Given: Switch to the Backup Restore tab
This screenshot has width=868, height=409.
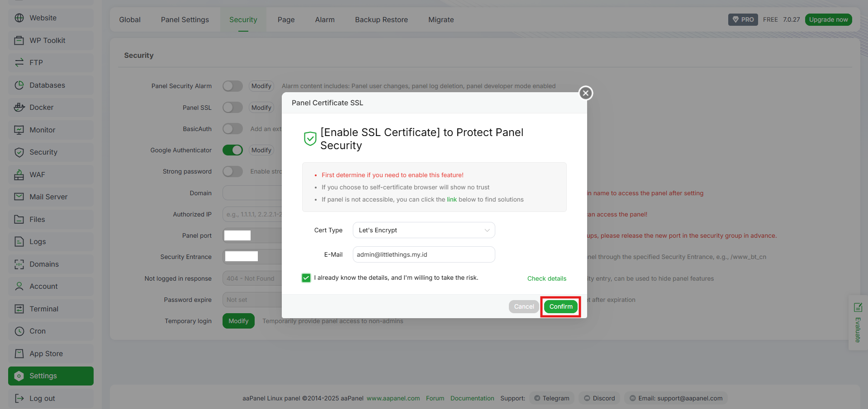Looking at the screenshot, I should [x=381, y=19].
